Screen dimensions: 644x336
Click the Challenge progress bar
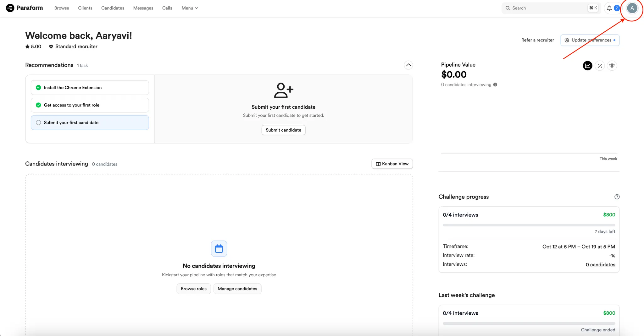pos(529,225)
